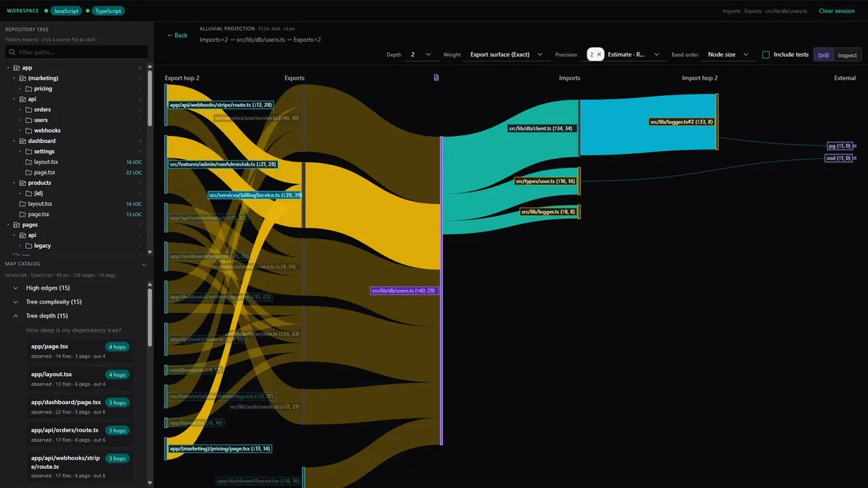Click the [id] folder icon
The image size is (868, 488).
(x=27, y=193)
